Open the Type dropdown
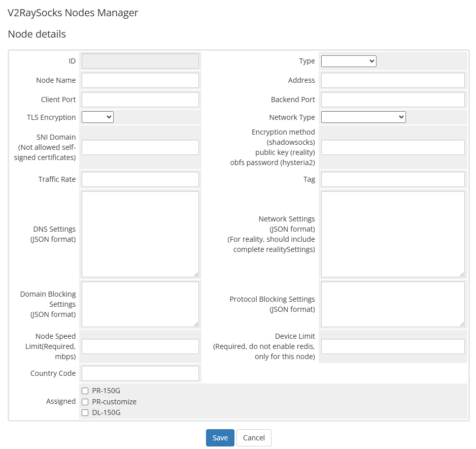This screenshot has width=476, height=449. pos(349,61)
